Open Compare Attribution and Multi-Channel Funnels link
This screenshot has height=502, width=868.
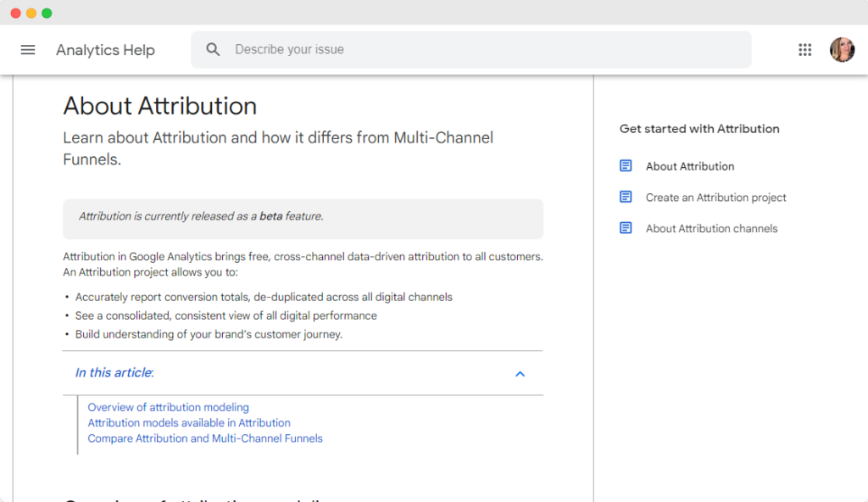[205, 438]
